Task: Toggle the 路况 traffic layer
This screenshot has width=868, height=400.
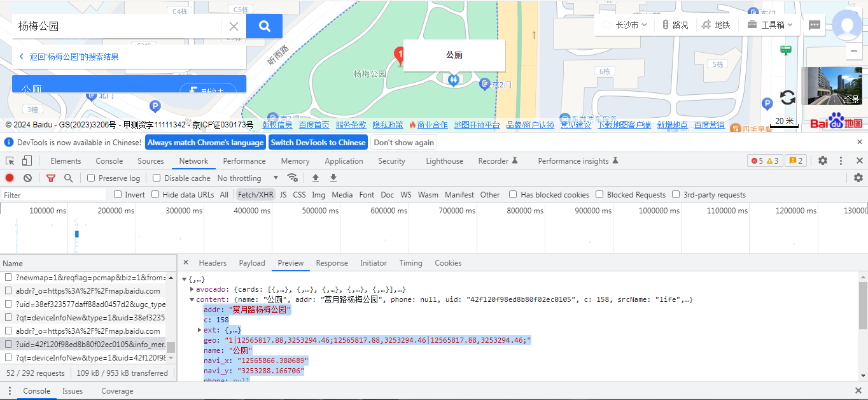Action: 675,25
